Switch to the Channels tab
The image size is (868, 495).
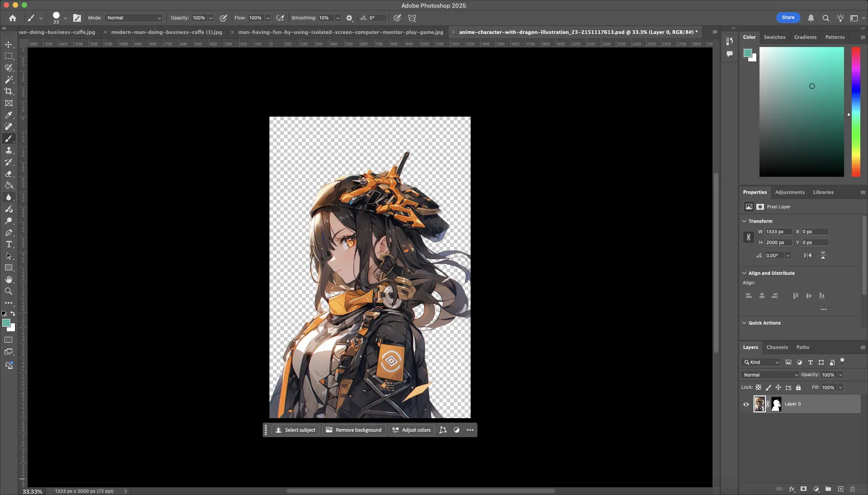(x=777, y=347)
